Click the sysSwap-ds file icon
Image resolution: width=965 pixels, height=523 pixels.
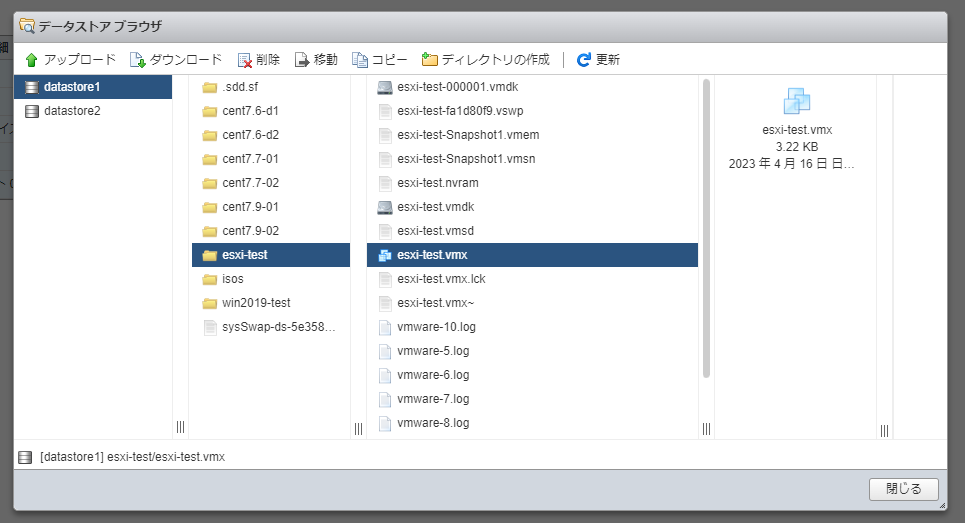click(210, 327)
